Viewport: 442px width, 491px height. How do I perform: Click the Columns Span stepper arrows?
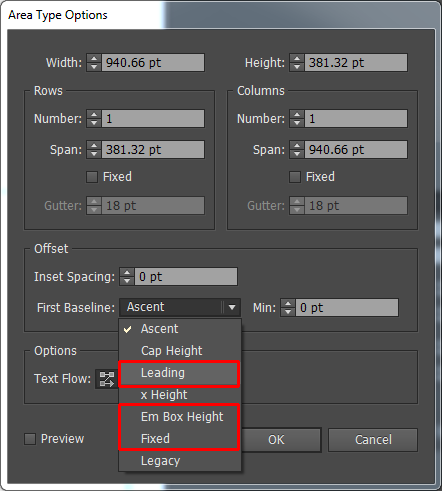tap(297, 150)
